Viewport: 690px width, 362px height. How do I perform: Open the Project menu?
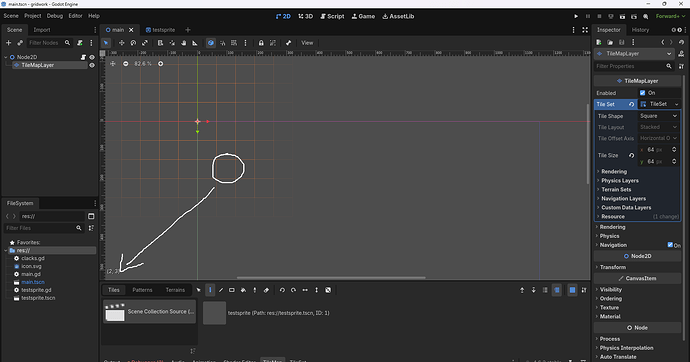point(33,16)
